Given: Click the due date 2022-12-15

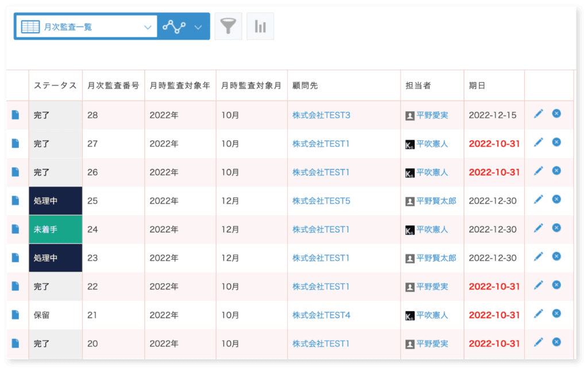Looking at the screenshot, I should point(492,115).
